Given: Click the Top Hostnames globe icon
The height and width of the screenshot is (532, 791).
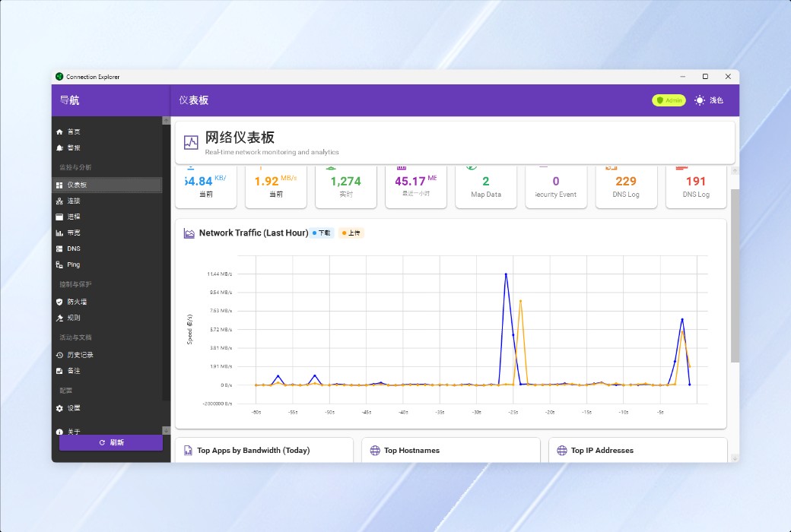Looking at the screenshot, I should click(x=375, y=451).
